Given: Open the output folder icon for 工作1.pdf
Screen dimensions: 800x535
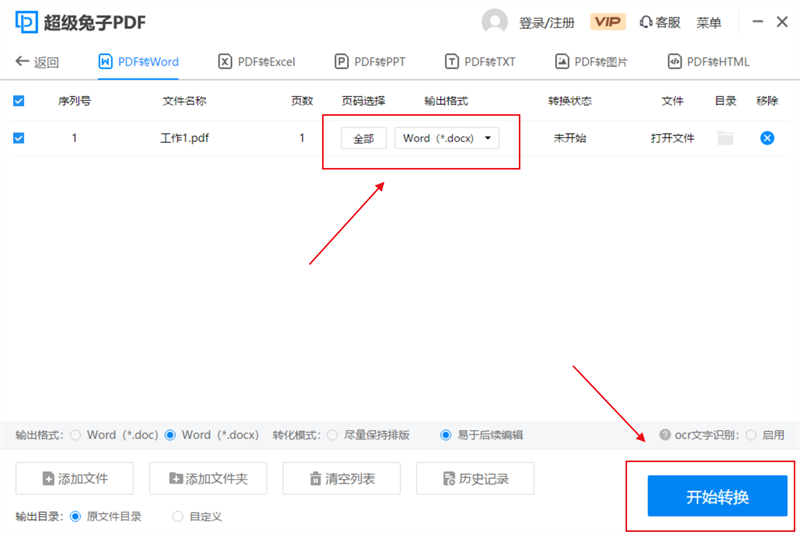Looking at the screenshot, I should (725, 138).
